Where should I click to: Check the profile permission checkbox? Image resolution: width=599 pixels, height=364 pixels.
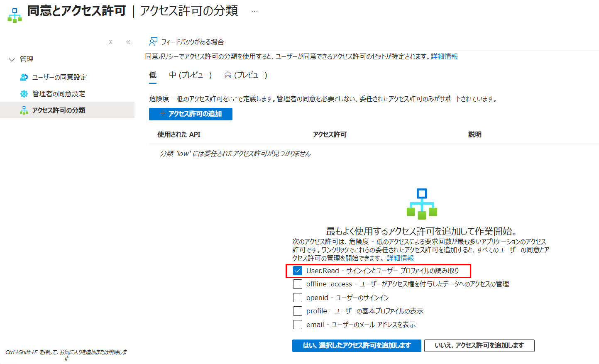tap(297, 311)
